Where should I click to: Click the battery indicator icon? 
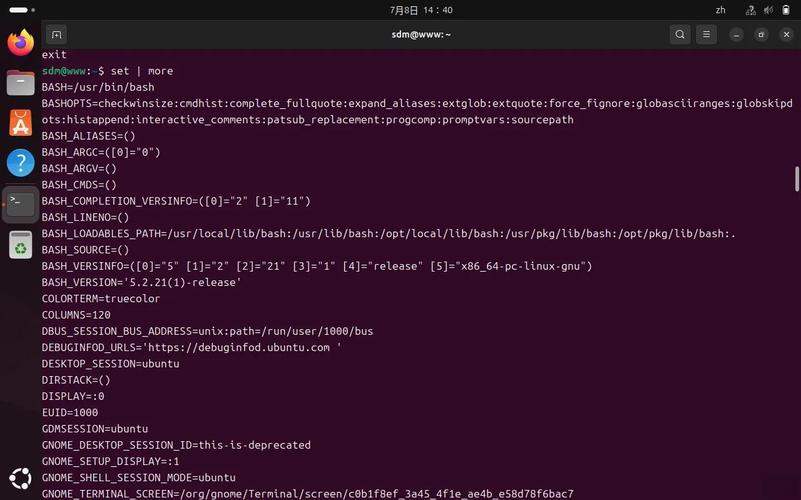pos(786,10)
